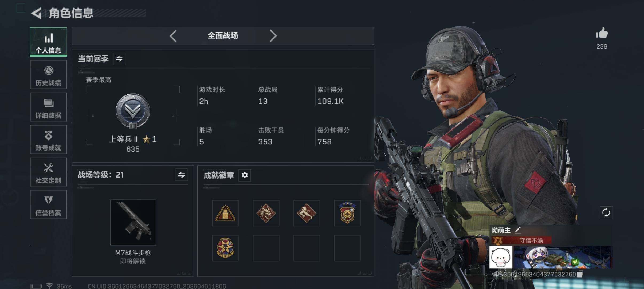Select the wolf diamond achievement badge

(266, 213)
